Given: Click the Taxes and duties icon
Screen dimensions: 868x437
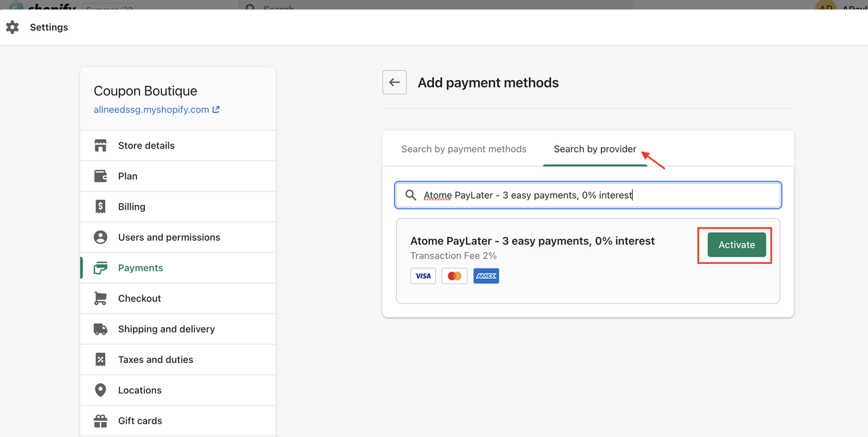Looking at the screenshot, I should tap(100, 359).
